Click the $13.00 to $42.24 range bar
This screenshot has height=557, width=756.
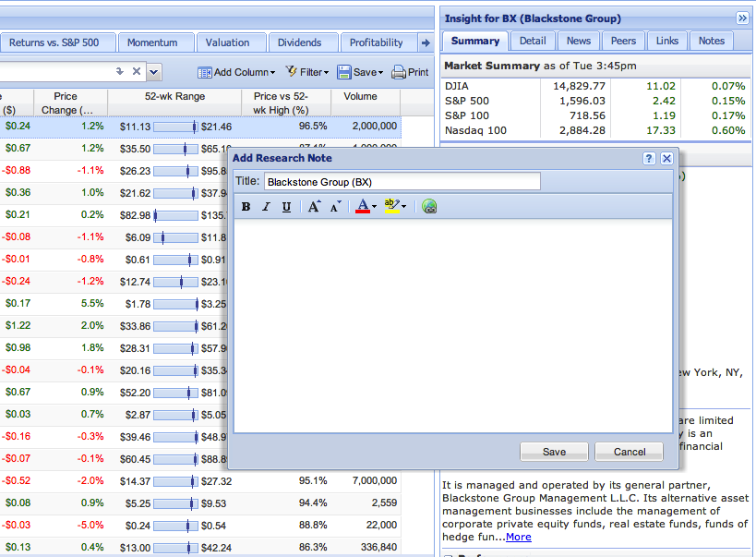coord(175,548)
